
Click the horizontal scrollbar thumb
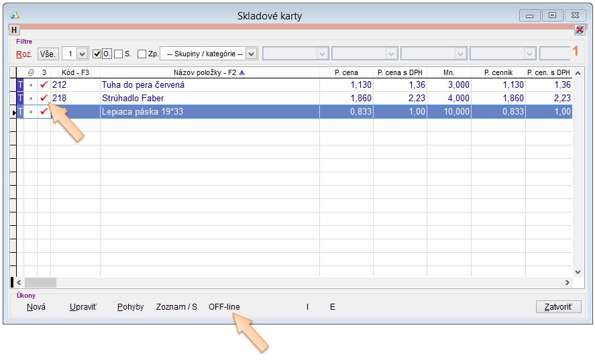click(x=41, y=283)
